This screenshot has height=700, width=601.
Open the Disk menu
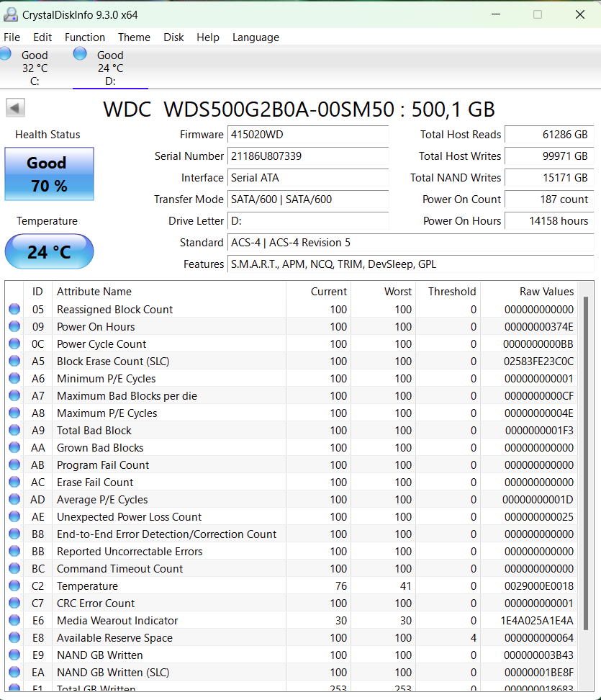173,37
